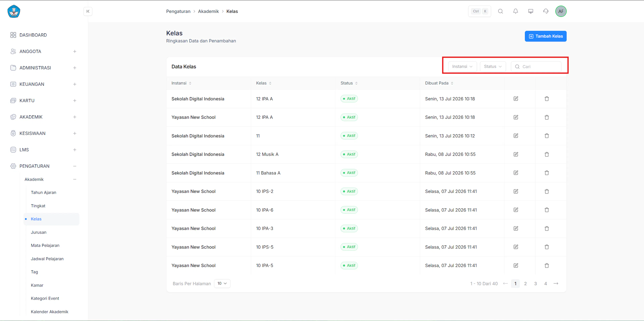This screenshot has width=644, height=321.
Task: Open Tahun Ajaran settings
Action: [x=43, y=192]
